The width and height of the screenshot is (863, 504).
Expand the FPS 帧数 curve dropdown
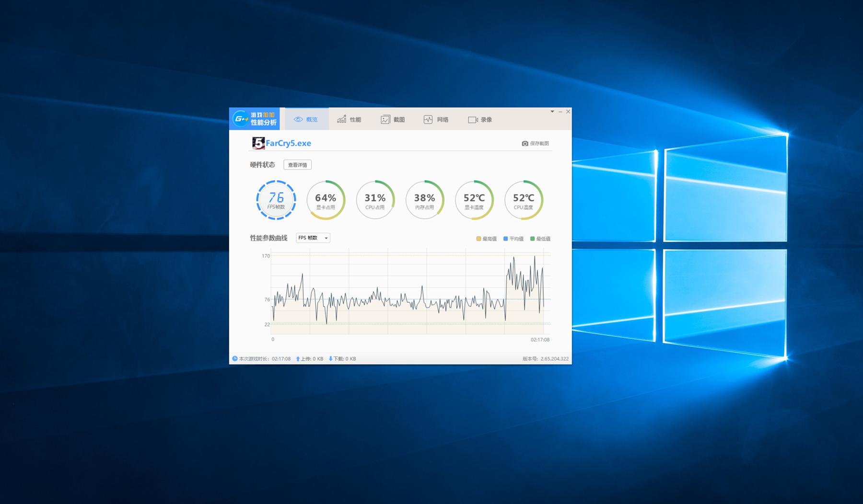point(313,238)
